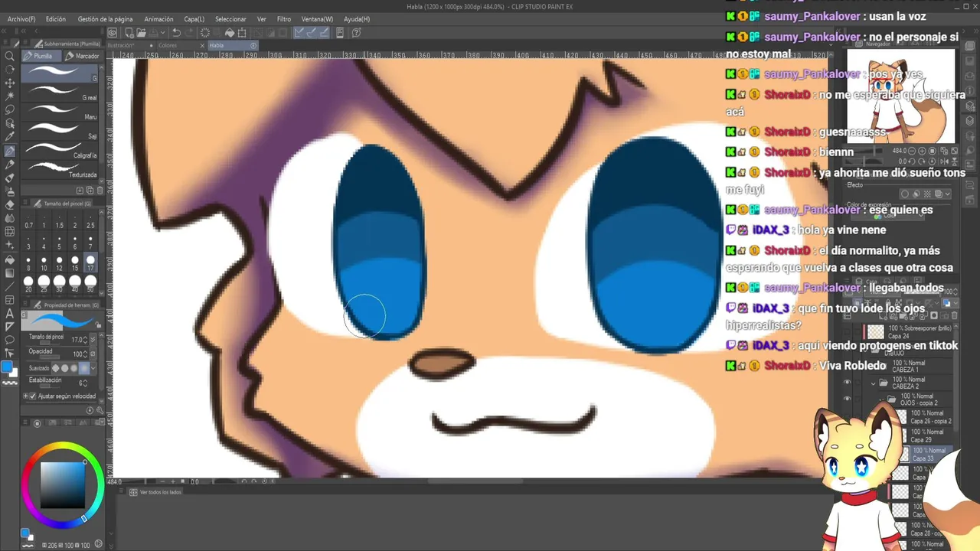Viewport: 980px width, 551px height.
Task: Choose the Caligrafía pen brush
Action: coord(60,150)
